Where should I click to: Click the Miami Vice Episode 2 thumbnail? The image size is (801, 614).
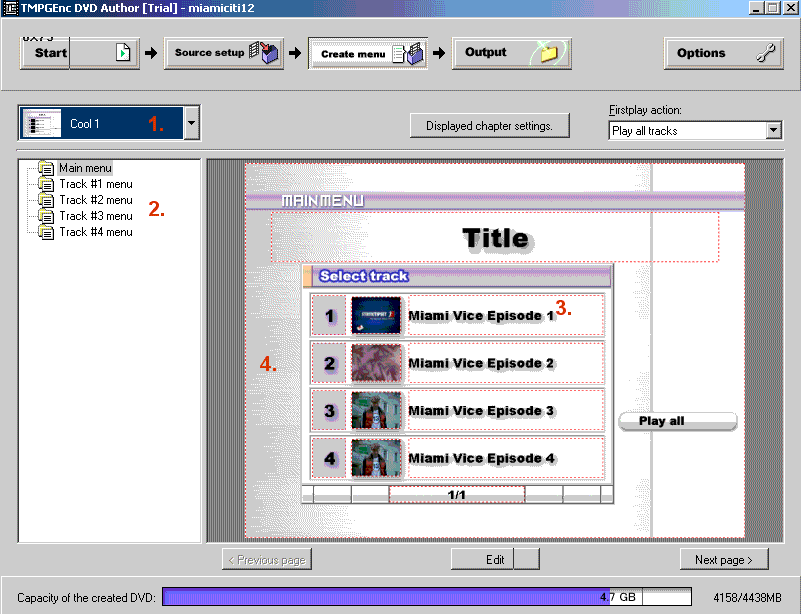pyautogui.click(x=376, y=363)
